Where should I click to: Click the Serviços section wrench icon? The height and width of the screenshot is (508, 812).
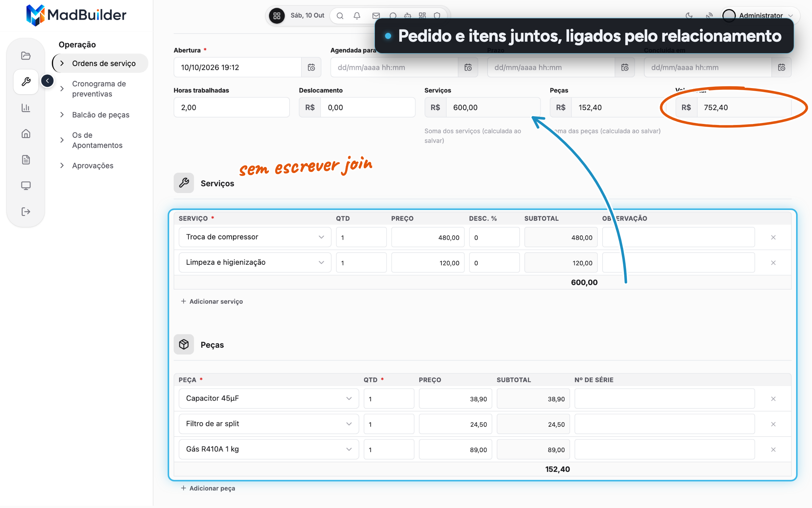[184, 183]
